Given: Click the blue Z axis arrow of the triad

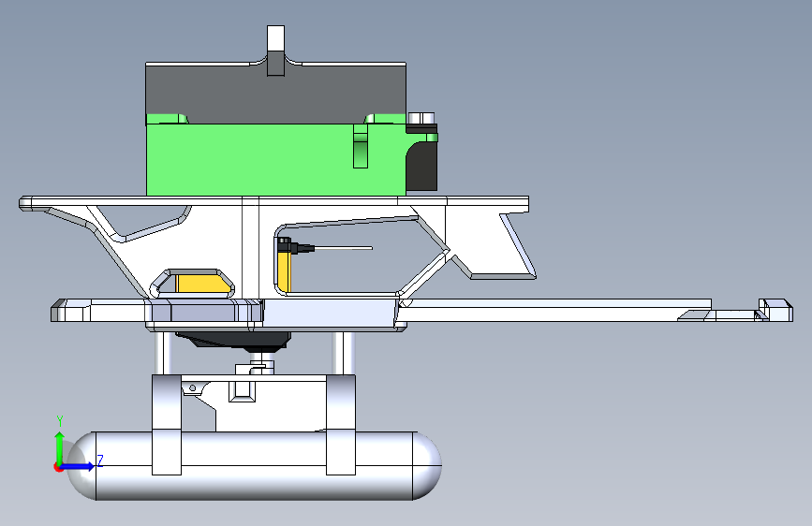Looking at the screenshot, I should point(78,466).
